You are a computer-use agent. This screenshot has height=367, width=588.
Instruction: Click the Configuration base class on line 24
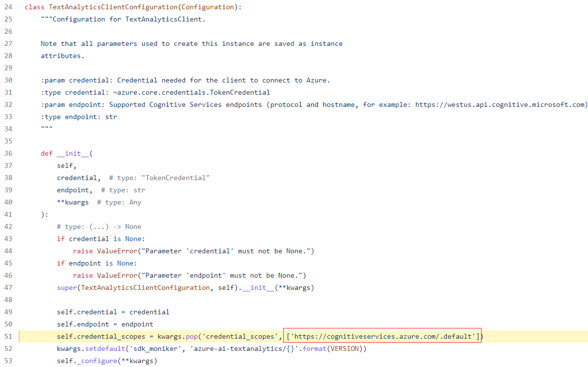click(208, 6)
